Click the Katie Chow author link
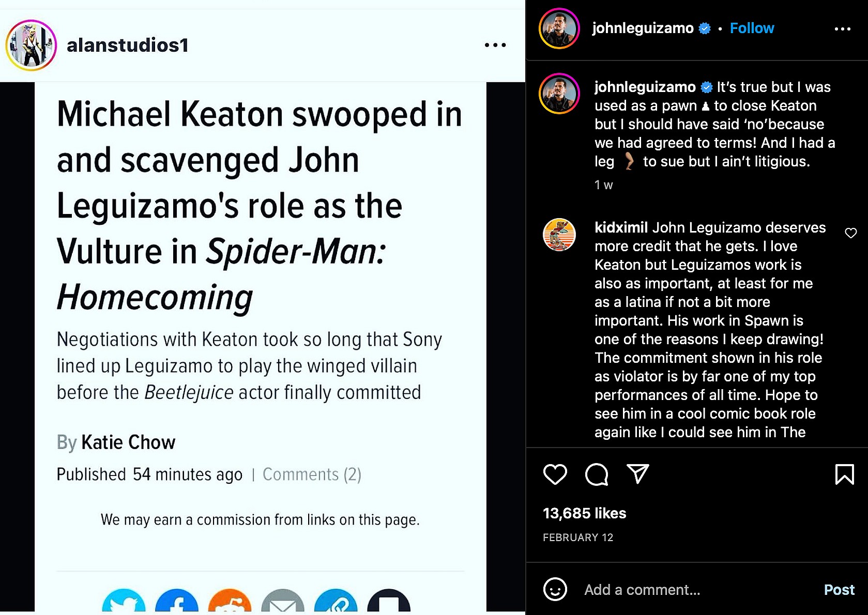This screenshot has height=615, width=868. pos(128,442)
